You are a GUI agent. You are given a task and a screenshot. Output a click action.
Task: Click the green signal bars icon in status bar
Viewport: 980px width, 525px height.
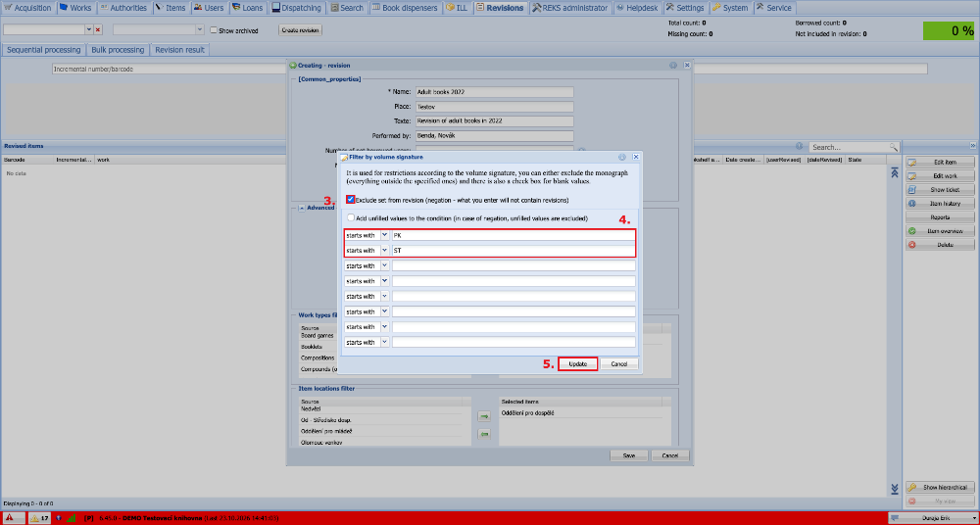click(71, 517)
